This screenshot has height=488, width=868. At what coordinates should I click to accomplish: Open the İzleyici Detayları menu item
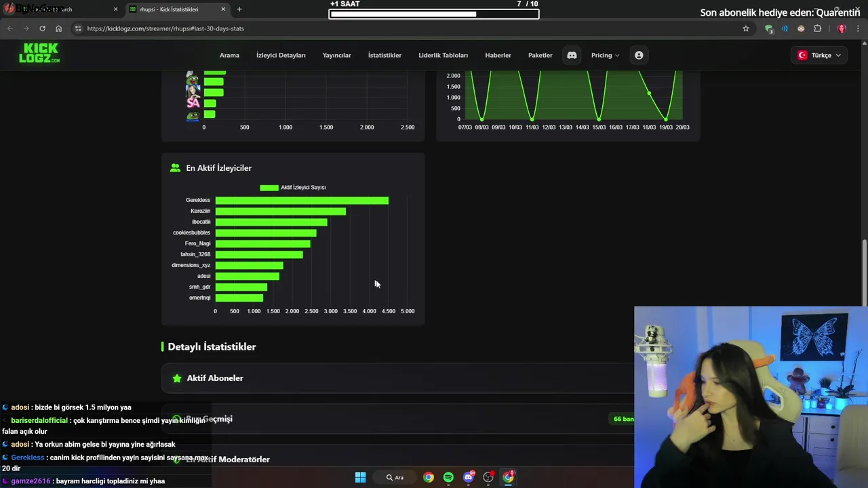[x=281, y=55]
